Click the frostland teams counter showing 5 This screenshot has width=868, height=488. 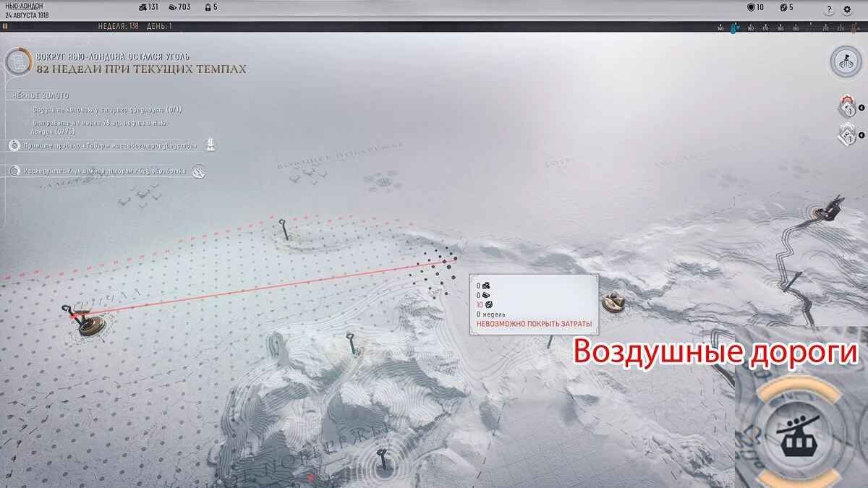coord(786,7)
